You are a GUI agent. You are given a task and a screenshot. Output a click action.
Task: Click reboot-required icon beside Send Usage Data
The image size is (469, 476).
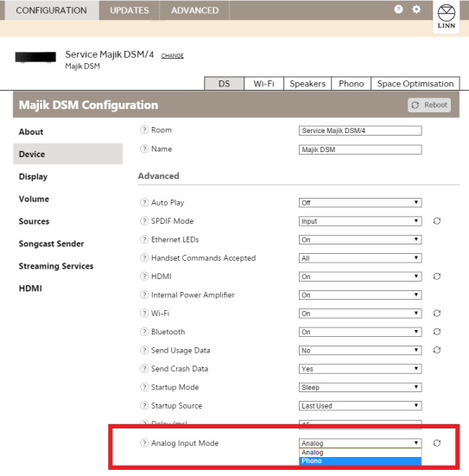[437, 351]
